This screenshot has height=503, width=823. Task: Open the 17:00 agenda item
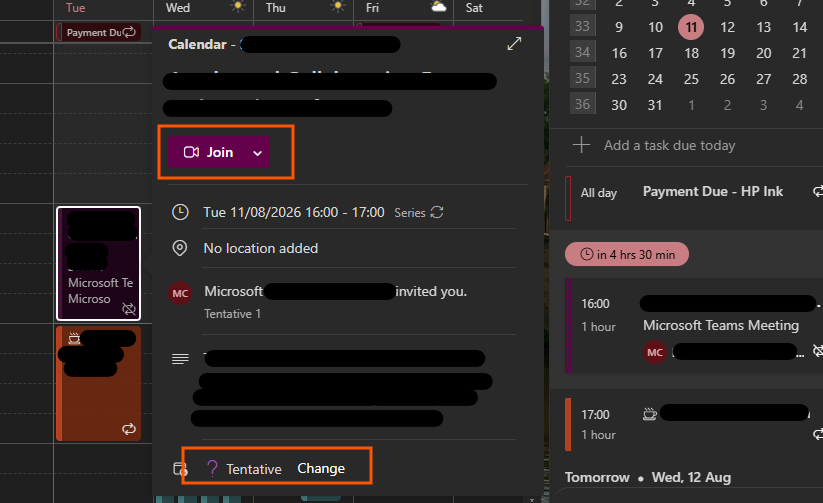point(694,424)
